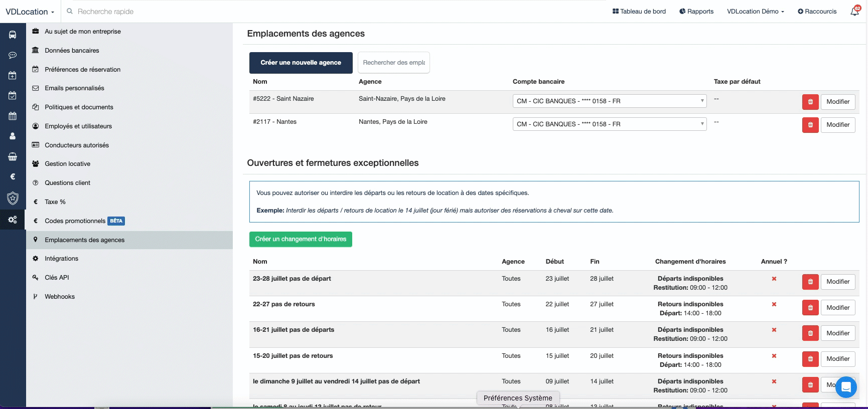The image size is (868, 409).
Task: Click the notifications bell icon
Action: pyautogui.click(x=854, y=12)
